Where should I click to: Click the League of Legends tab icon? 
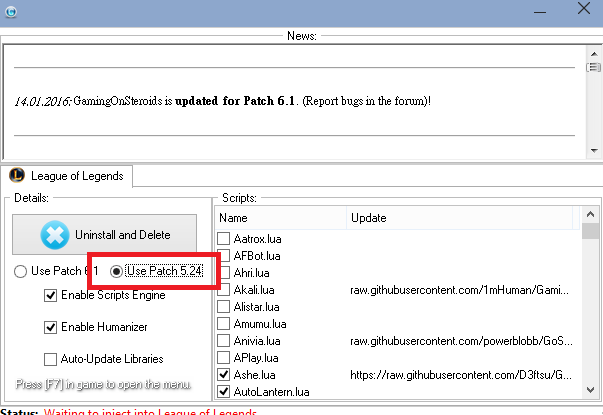(17, 175)
